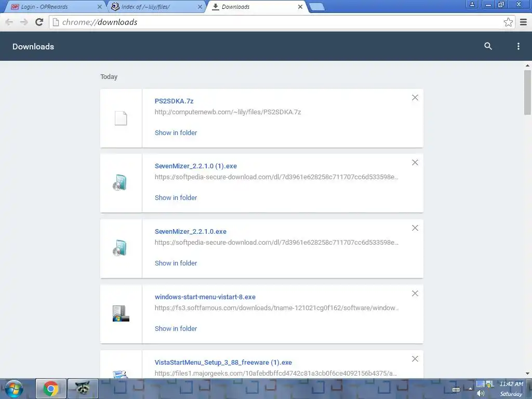Click the page vertical scrollbar thumb

tap(527, 92)
